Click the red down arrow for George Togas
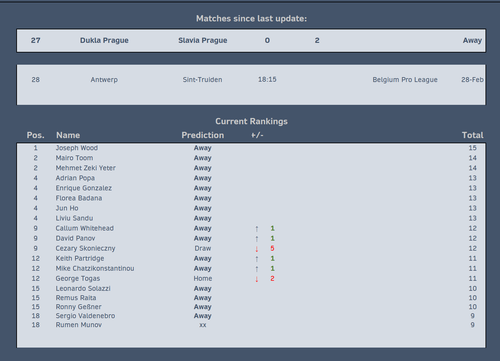 257,279
